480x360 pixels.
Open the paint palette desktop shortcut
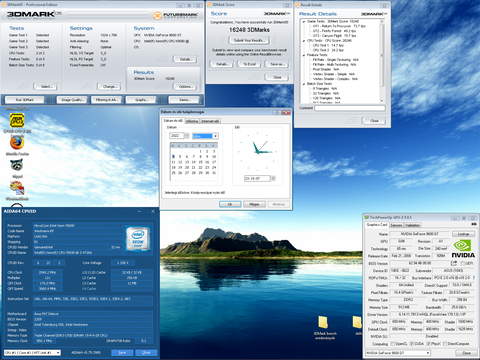17,188
